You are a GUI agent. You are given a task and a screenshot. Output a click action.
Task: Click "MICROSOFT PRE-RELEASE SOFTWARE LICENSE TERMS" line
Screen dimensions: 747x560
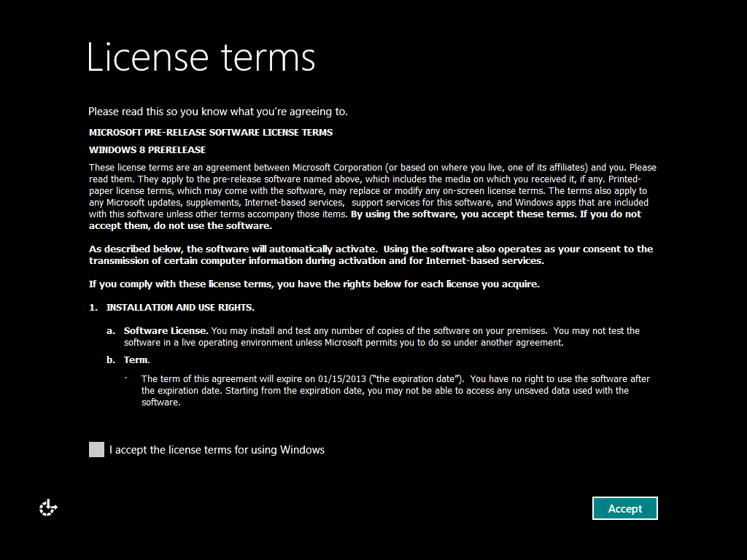(x=211, y=133)
